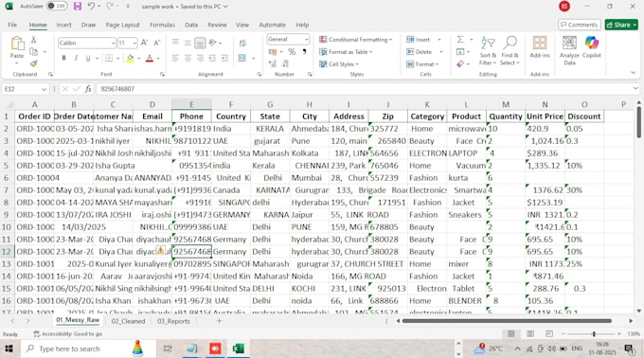The width and height of the screenshot is (644, 358).
Task: Expand Format as Table menu
Action: click(x=346, y=52)
